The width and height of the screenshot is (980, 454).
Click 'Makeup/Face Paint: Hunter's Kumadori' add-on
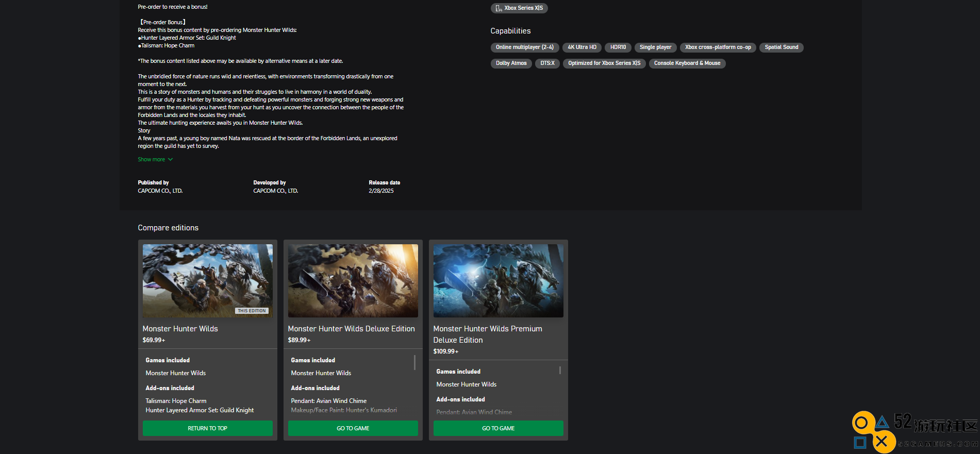coord(344,410)
